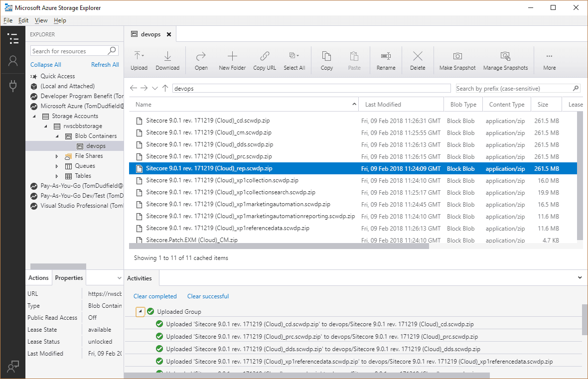Expand the Queues node
The height and width of the screenshot is (379, 588).
[57, 166]
